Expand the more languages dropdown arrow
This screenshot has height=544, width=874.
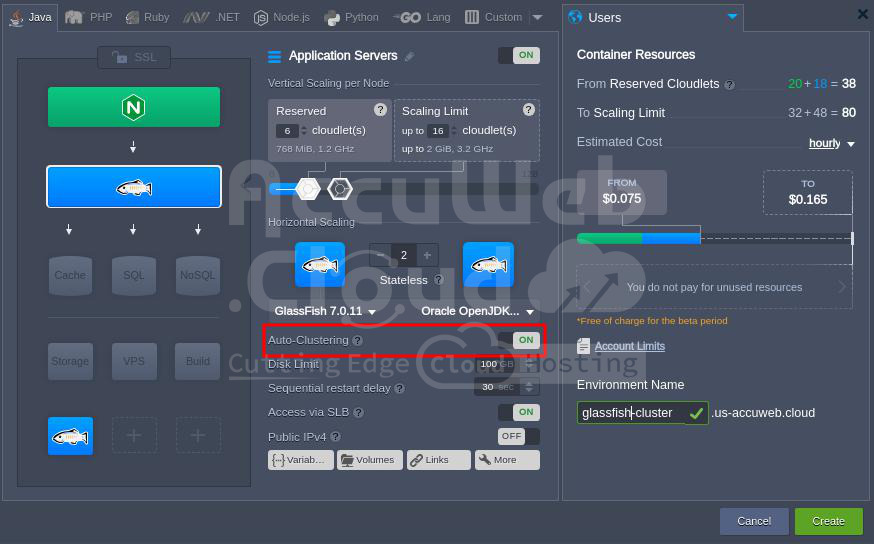[537, 17]
